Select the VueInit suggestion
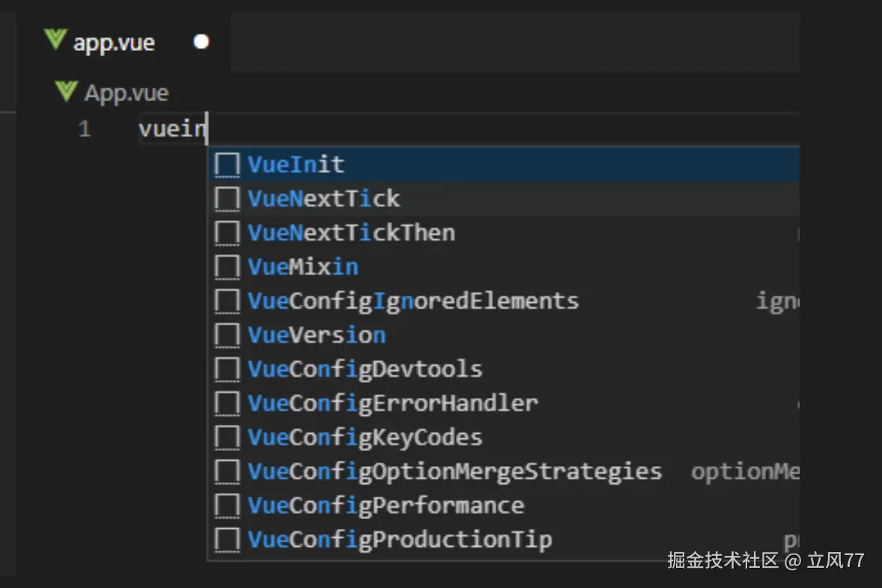 [x=296, y=165]
